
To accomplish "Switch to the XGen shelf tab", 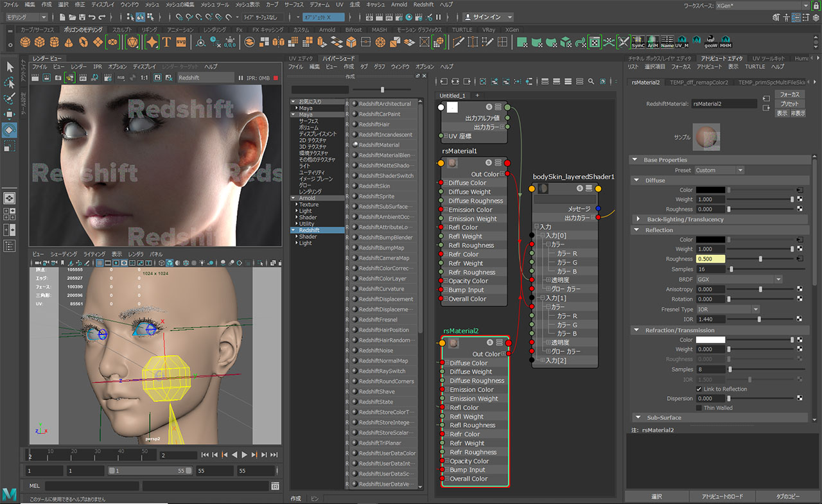I will pos(512,30).
